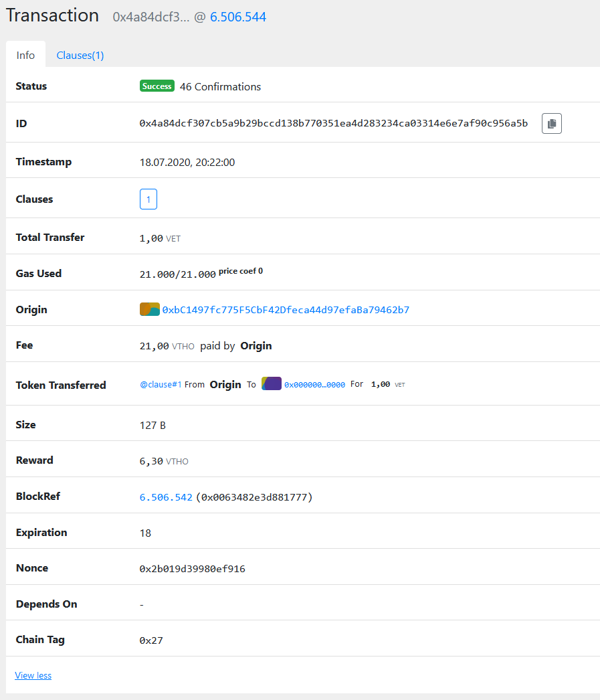This screenshot has height=700, width=600.
Task: Click the Token Transferred row label
Action: pyautogui.click(x=61, y=385)
